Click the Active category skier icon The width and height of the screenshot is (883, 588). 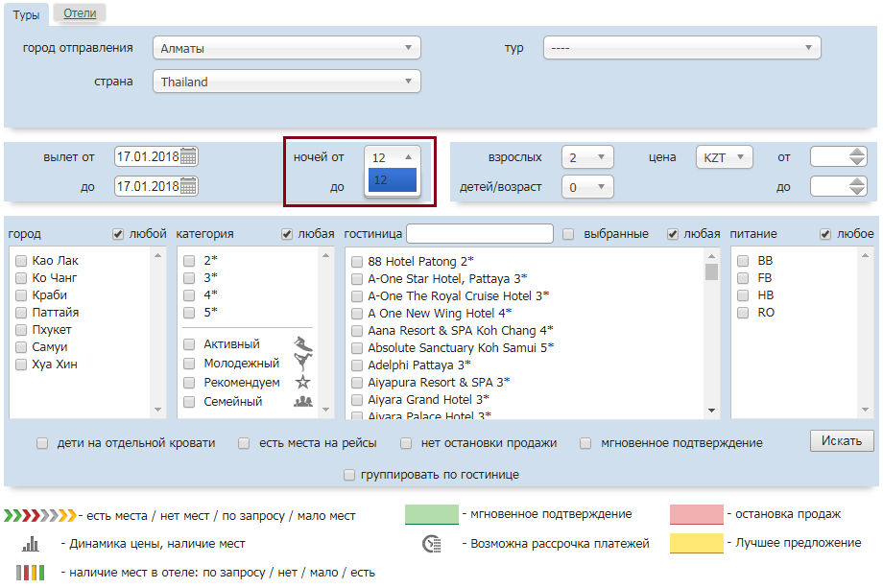[303, 344]
